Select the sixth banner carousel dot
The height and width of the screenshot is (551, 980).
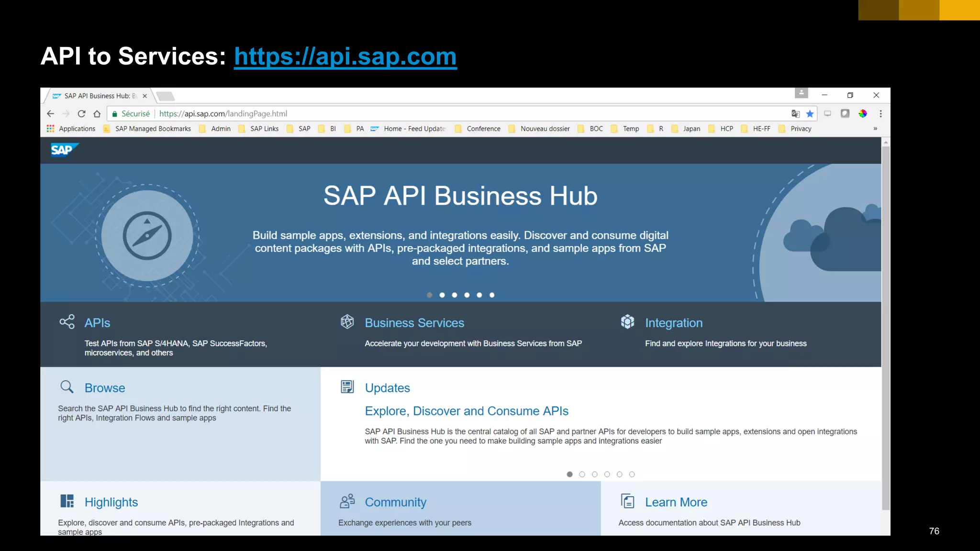(x=492, y=295)
